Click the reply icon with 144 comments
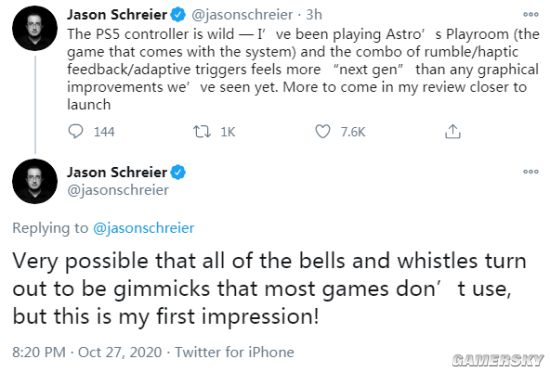This screenshot has height=372, width=550. (x=75, y=131)
